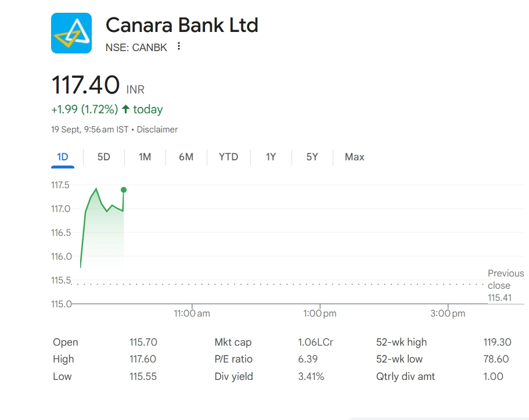This screenshot has height=420, width=529.
Task: Click the Canara Bank Ltd title
Action: [x=182, y=25]
